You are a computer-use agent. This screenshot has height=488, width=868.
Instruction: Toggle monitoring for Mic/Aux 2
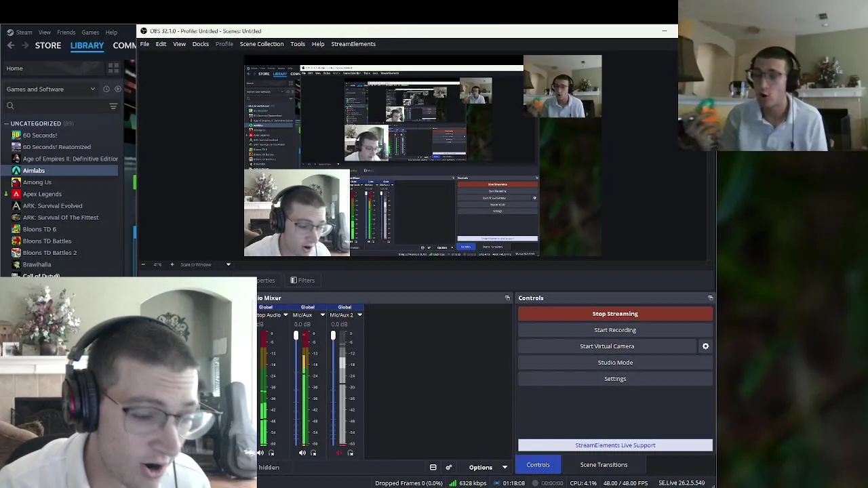pos(351,453)
